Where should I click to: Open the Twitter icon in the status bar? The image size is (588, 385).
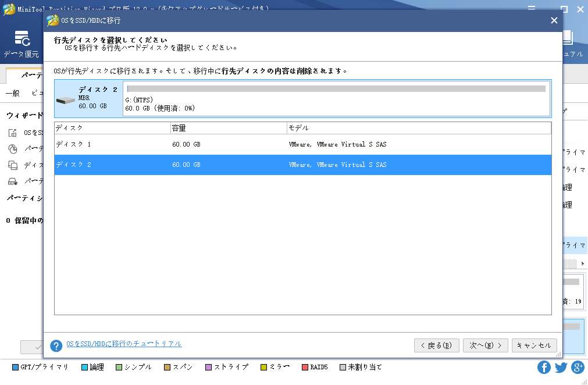[561, 368]
